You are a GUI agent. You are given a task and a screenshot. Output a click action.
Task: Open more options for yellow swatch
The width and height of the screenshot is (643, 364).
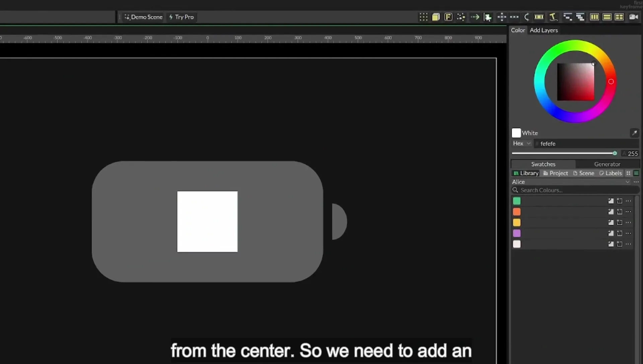point(628,222)
